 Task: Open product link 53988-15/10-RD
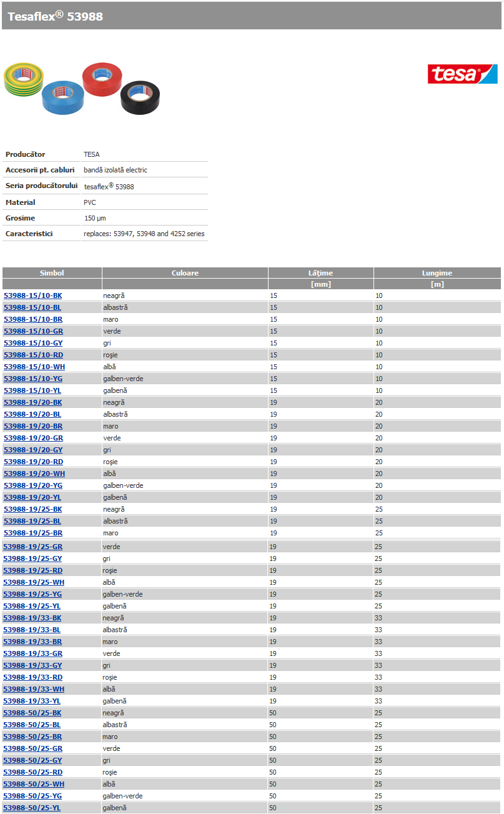pyautogui.click(x=33, y=355)
